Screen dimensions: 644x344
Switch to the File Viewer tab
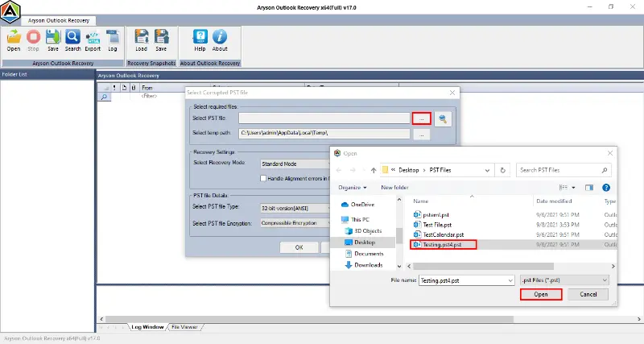[184, 327]
